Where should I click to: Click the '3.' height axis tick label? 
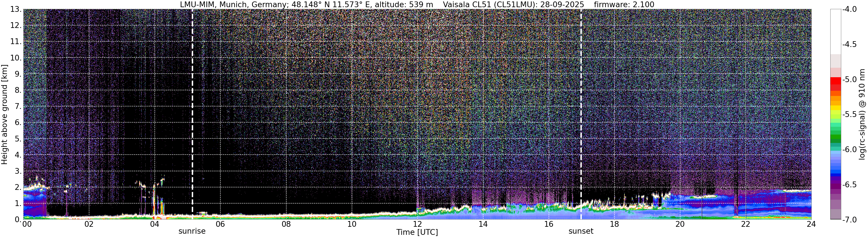[x=18, y=171]
